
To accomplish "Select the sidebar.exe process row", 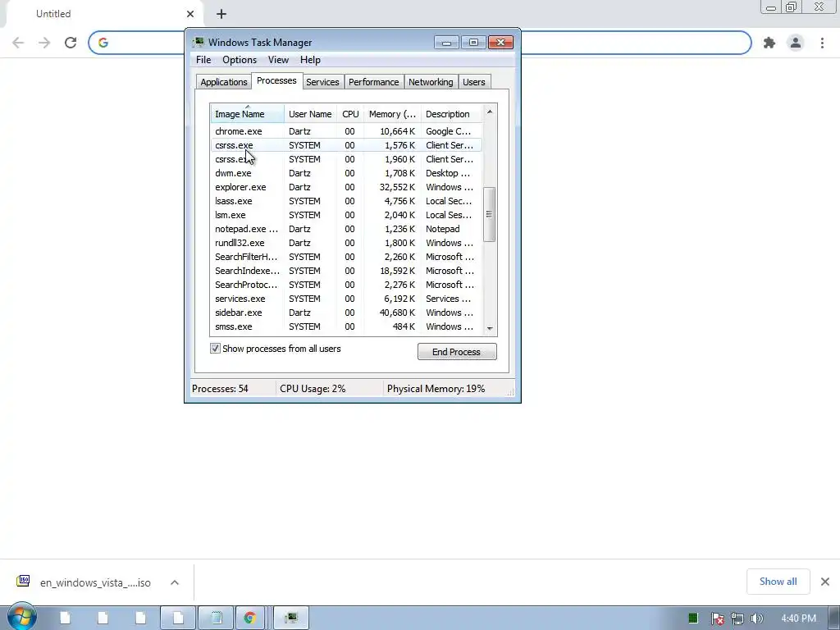I will pos(346,313).
